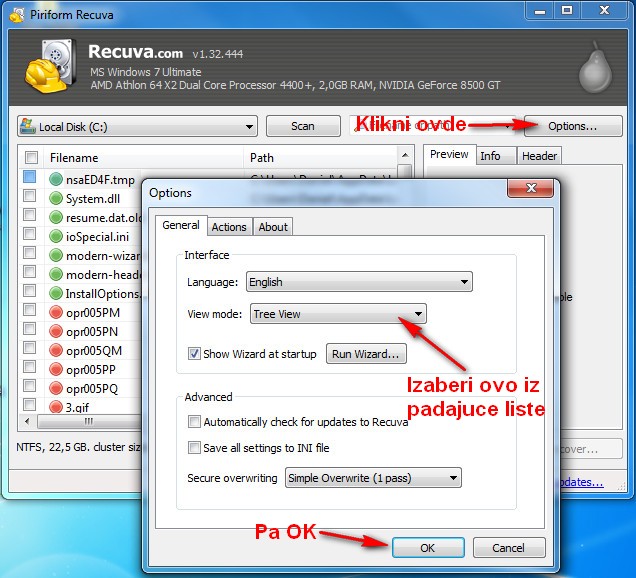This screenshot has height=578, width=636.
Task: Open the Preview tab in main window
Action: pos(449,155)
